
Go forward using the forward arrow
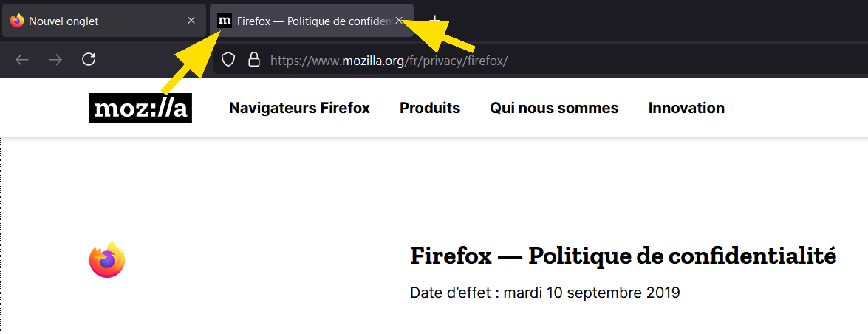click(x=55, y=59)
